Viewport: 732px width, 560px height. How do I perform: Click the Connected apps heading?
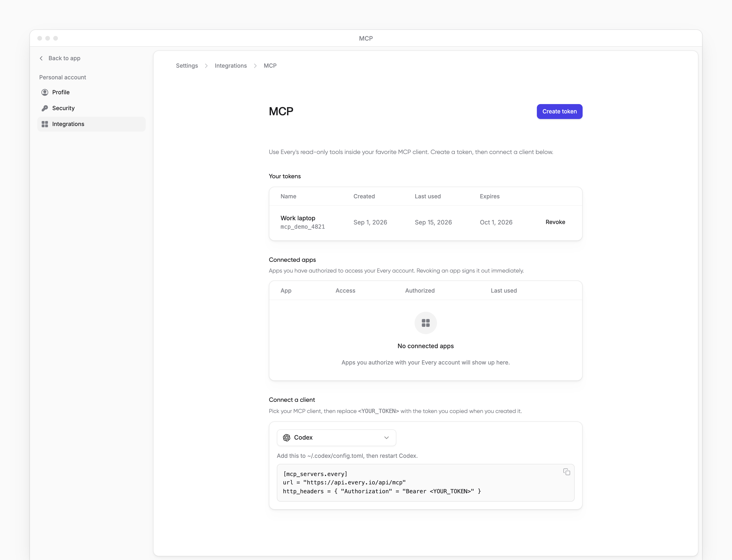(x=292, y=260)
